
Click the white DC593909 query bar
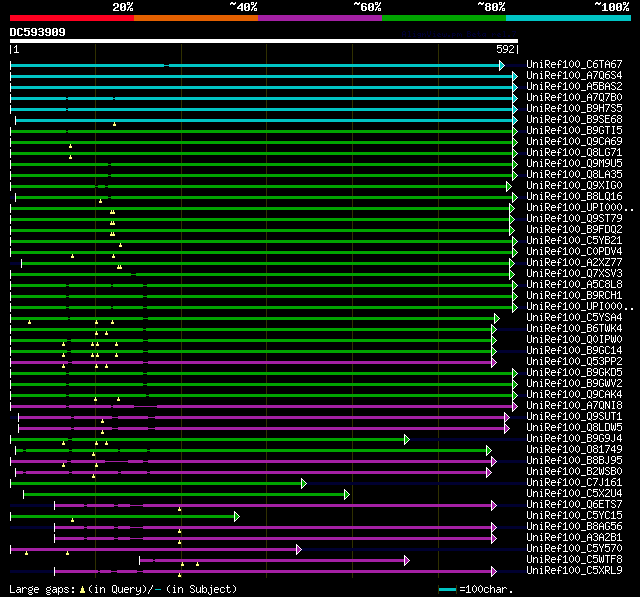point(264,41)
